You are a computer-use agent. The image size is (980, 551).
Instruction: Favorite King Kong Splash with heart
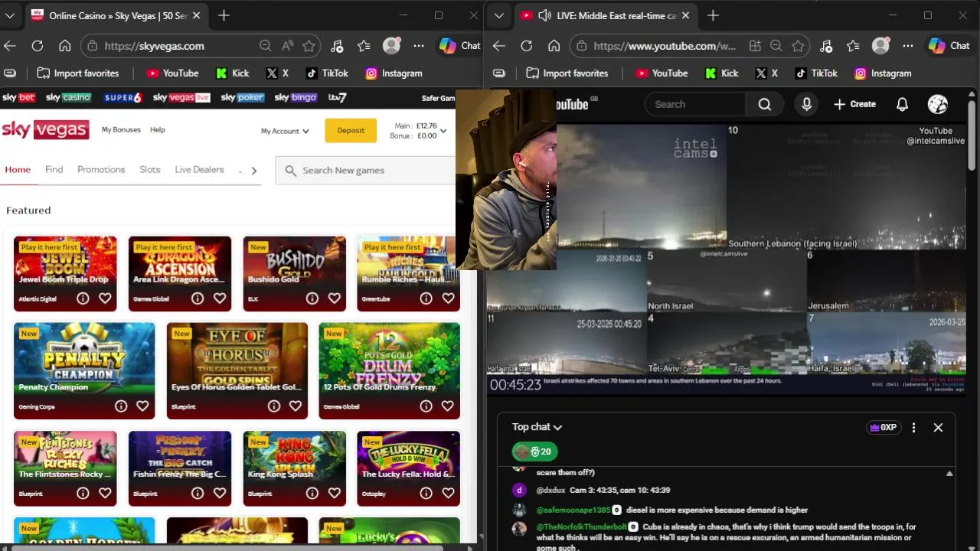[334, 494]
